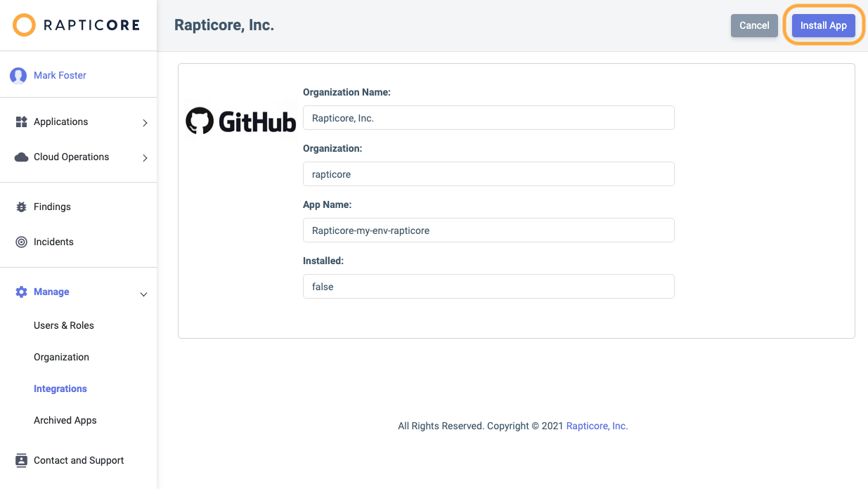Click the Organization Name input field

(488, 118)
